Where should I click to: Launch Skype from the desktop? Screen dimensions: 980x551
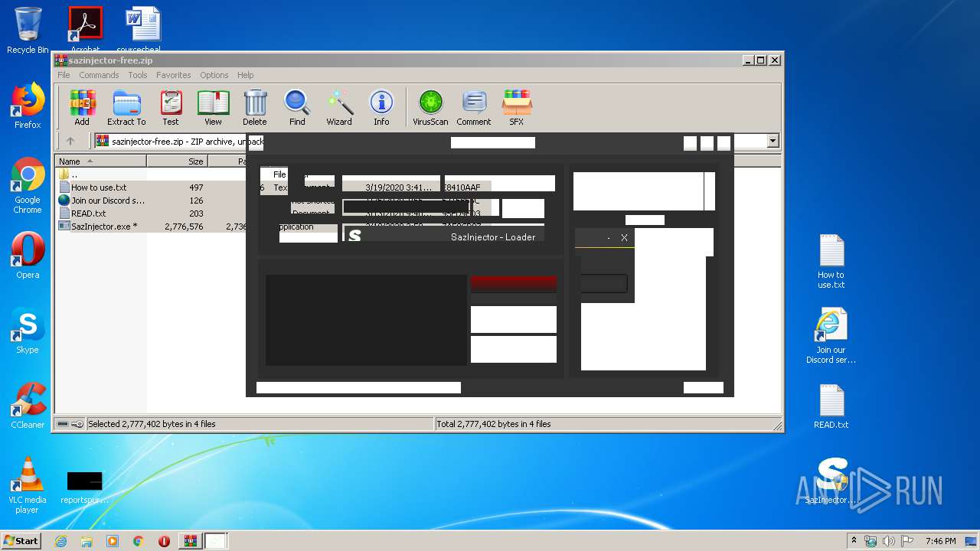click(28, 331)
